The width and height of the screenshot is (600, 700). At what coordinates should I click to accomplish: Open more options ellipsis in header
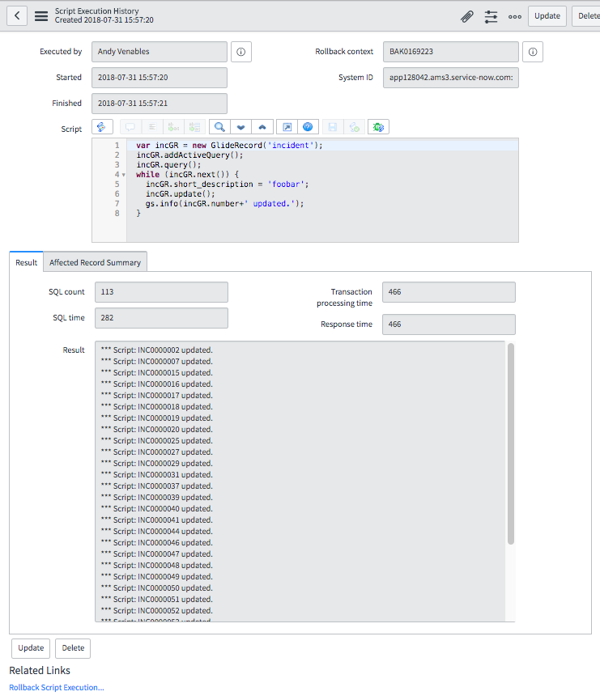(x=515, y=16)
